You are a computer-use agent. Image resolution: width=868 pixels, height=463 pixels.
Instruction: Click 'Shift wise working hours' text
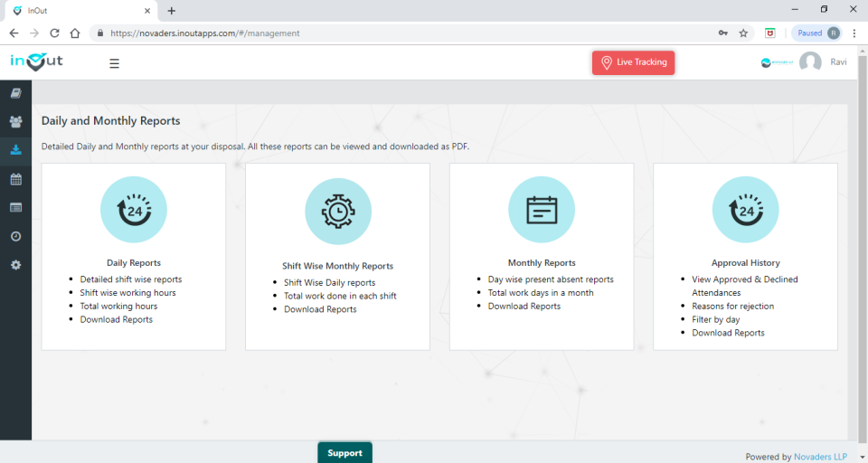point(127,293)
